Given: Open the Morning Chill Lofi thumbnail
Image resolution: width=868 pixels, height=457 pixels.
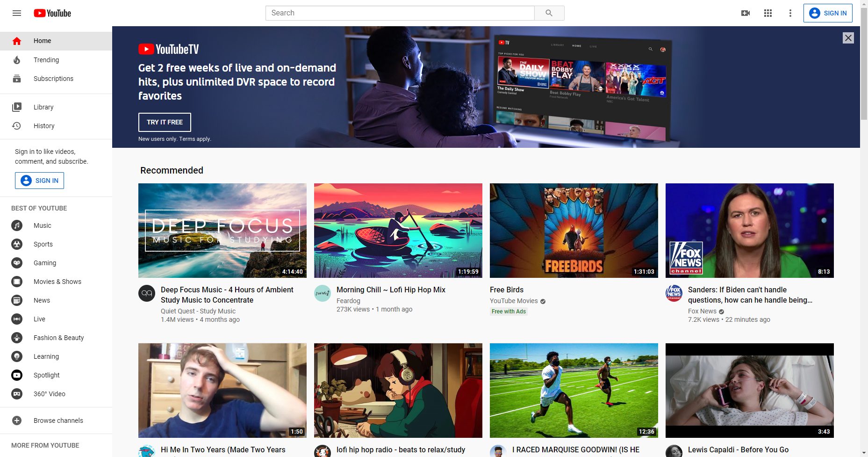Looking at the screenshot, I should [398, 231].
